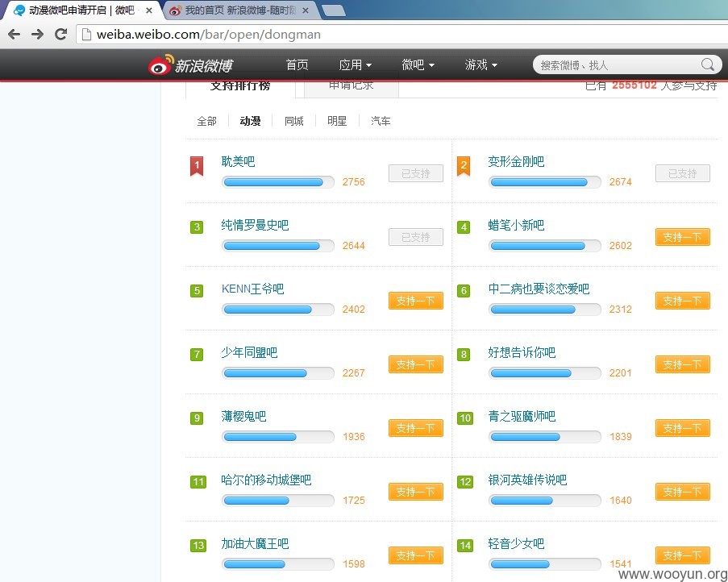Click the 轻音少女吧 progress bar
Viewport: 728px width, 582px height.
pos(545,564)
